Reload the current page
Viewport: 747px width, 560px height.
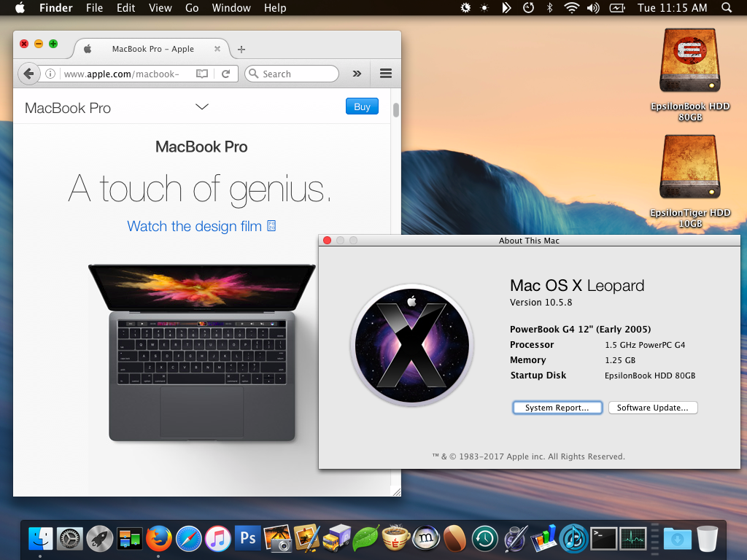[x=226, y=74]
